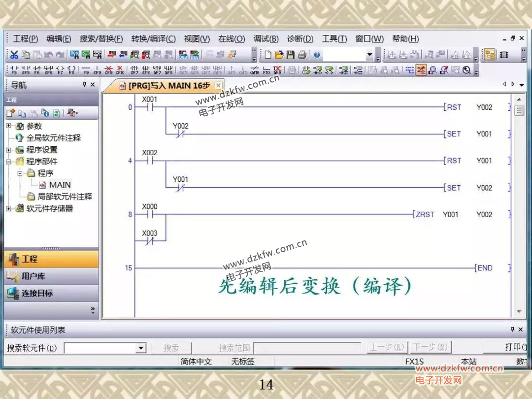
Task: Click the 用户库 panel button
Action: tap(51, 276)
